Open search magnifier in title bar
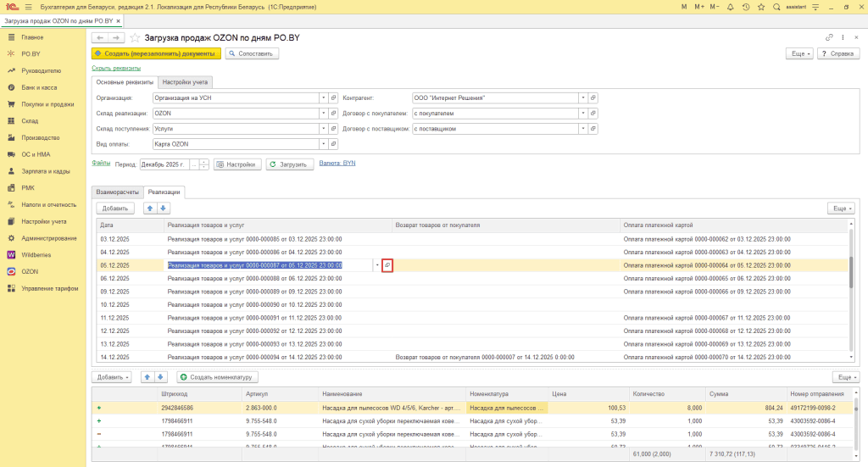Image resolution: width=868 pixels, height=467 pixels. tap(776, 7)
